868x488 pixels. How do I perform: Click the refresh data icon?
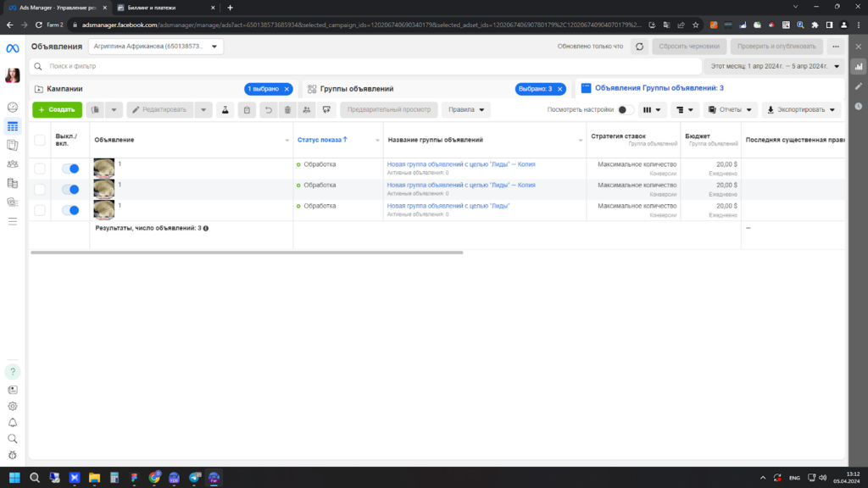click(639, 47)
